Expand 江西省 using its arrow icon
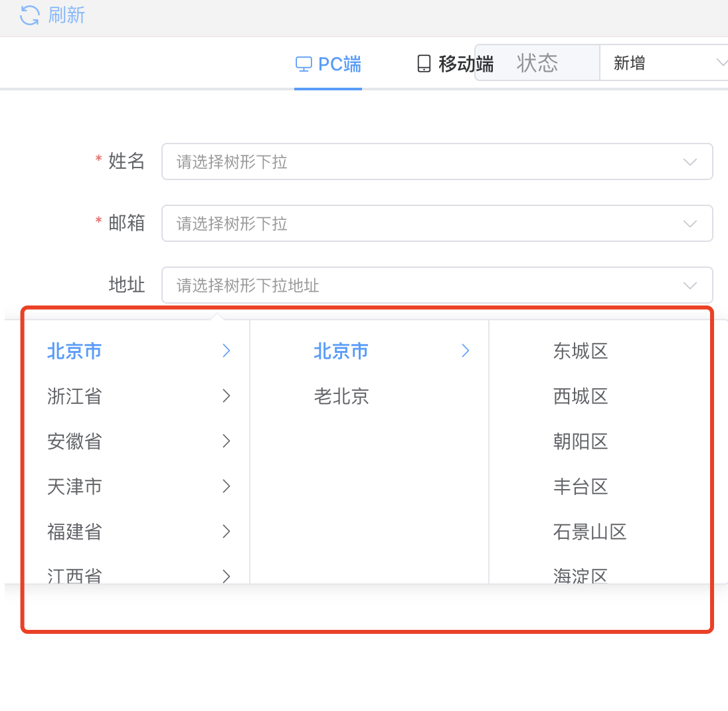728x711 pixels. [x=227, y=575]
